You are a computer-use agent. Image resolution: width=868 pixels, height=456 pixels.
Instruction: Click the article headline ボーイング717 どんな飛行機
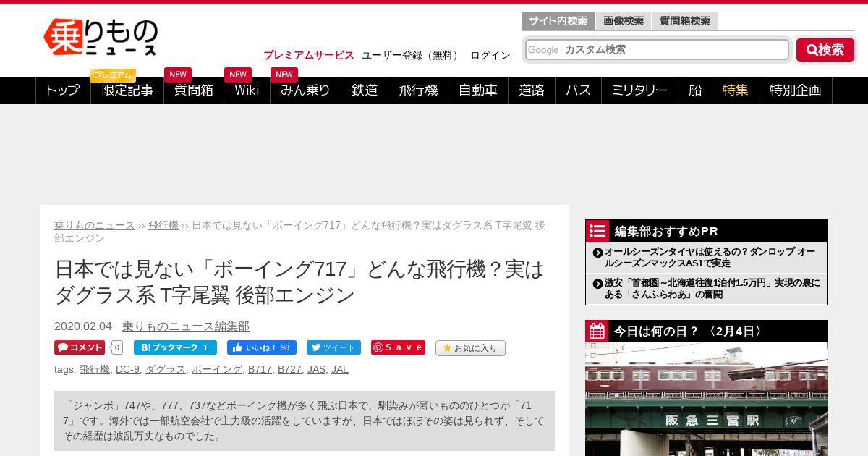(299, 282)
